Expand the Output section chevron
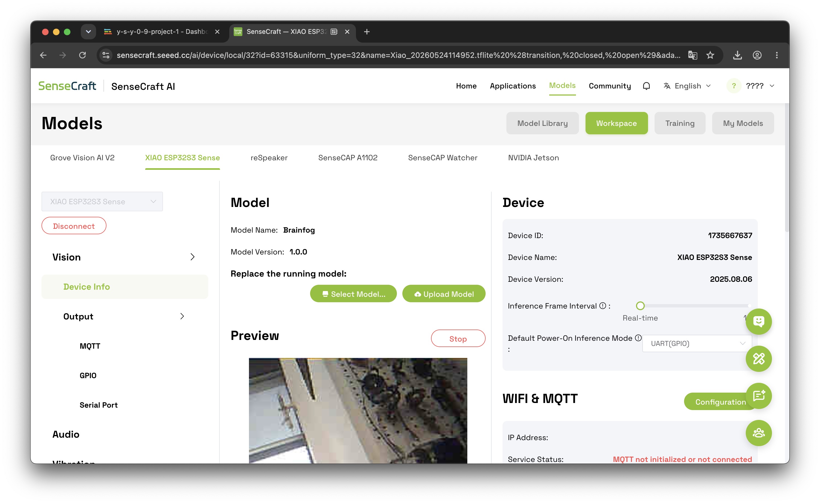 pyautogui.click(x=182, y=316)
